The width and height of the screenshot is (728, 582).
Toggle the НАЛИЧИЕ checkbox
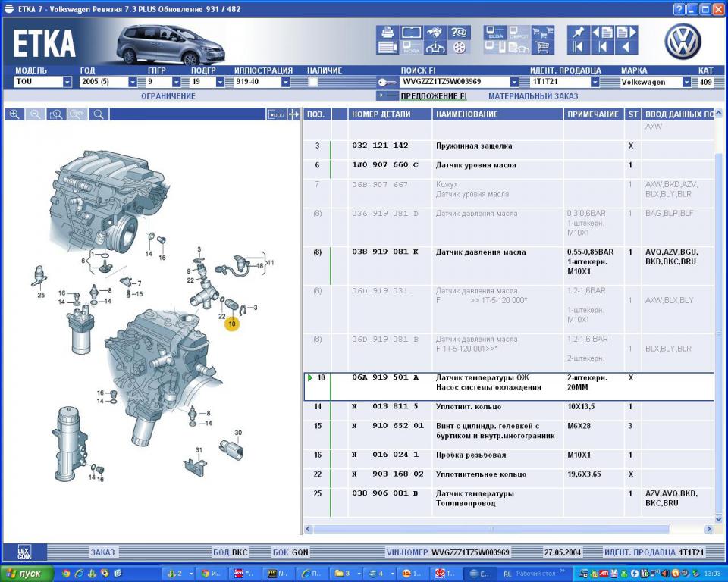(x=313, y=82)
